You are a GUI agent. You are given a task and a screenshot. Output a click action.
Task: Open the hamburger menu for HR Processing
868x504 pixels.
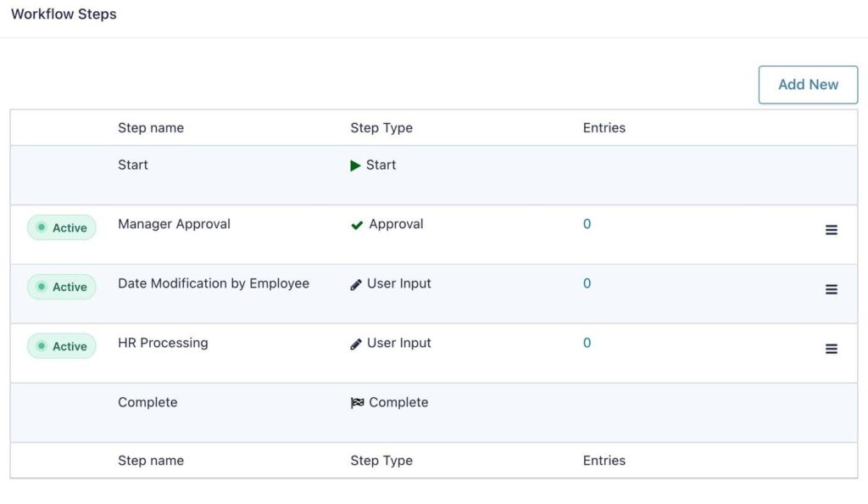pos(831,349)
